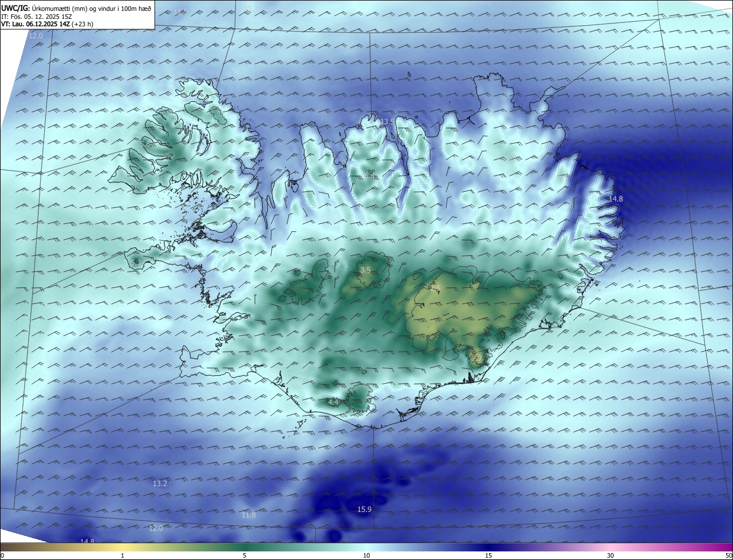Click the 15.9 value label south of Iceland
This screenshot has height=560, width=733.
(x=364, y=510)
